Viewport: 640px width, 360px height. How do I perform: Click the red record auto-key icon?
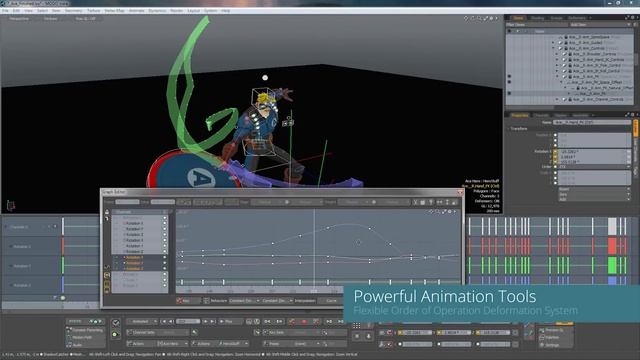tap(304, 322)
